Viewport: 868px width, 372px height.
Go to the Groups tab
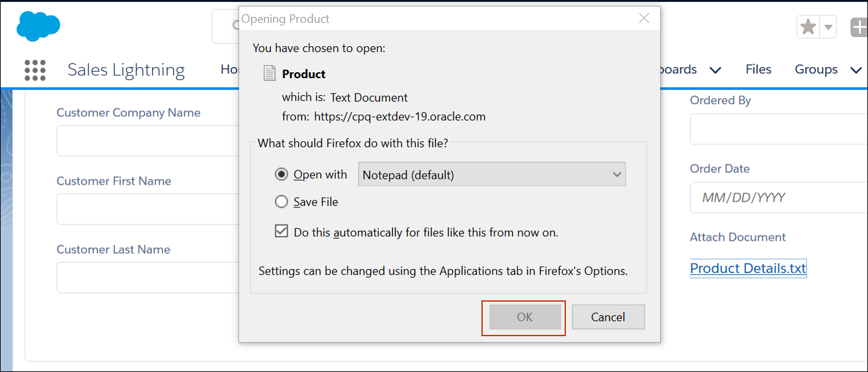pyautogui.click(x=816, y=70)
